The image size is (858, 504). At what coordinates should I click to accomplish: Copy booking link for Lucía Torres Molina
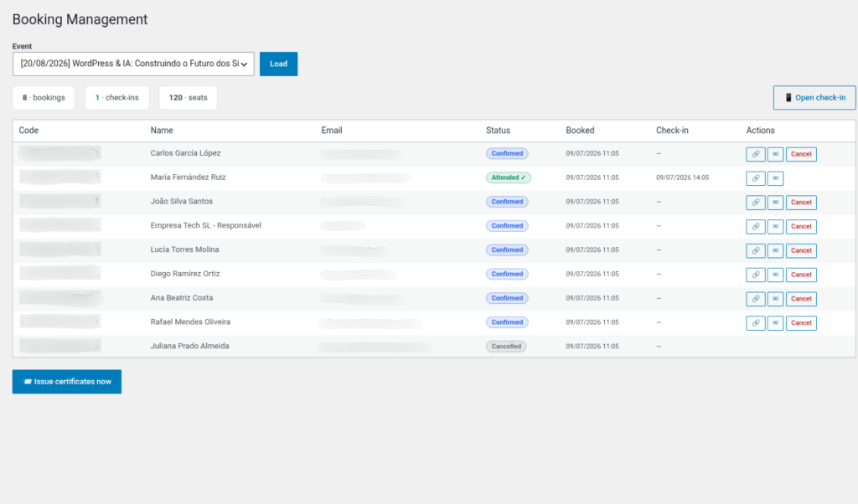pos(755,250)
